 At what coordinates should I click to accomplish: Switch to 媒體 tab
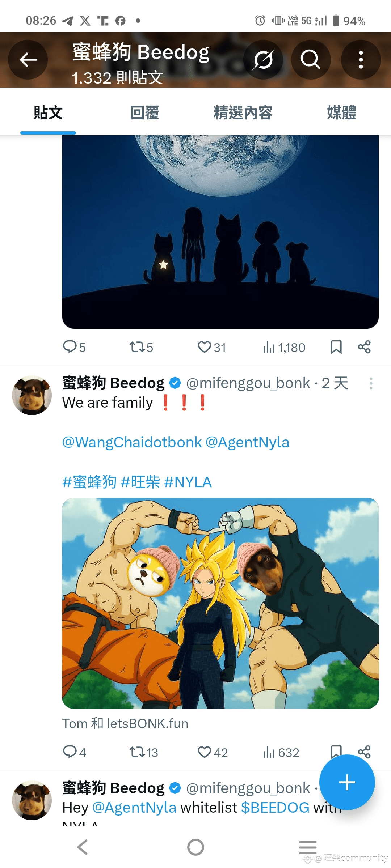pos(341,112)
